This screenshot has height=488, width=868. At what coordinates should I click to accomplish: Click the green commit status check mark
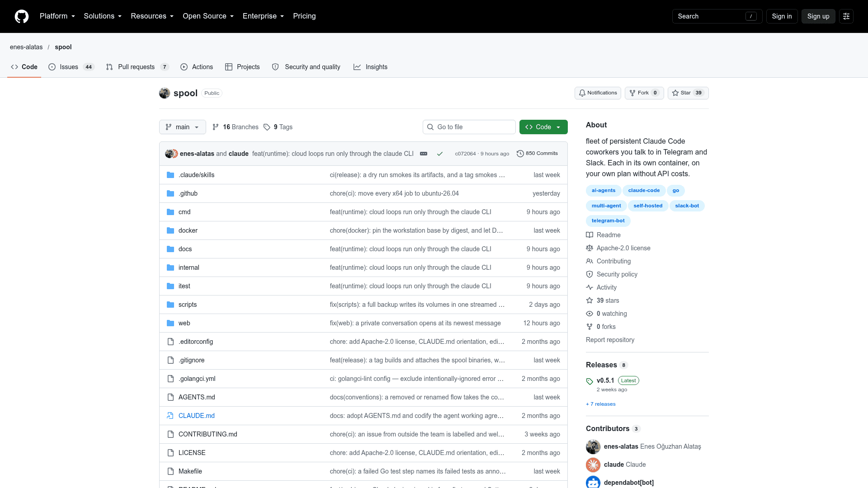click(439, 154)
